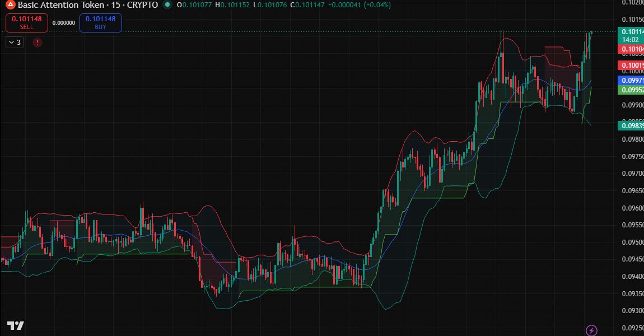
Task: Collapse the indicator legend showing 3
Action: pos(15,43)
